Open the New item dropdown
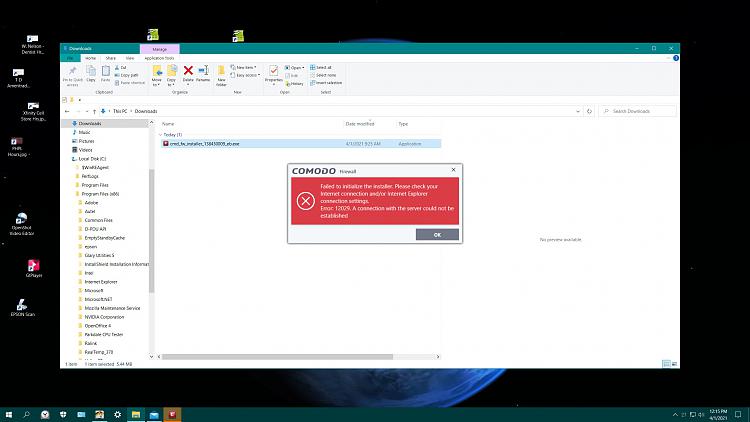Image resolution: width=750 pixels, height=422 pixels. point(244,67)
